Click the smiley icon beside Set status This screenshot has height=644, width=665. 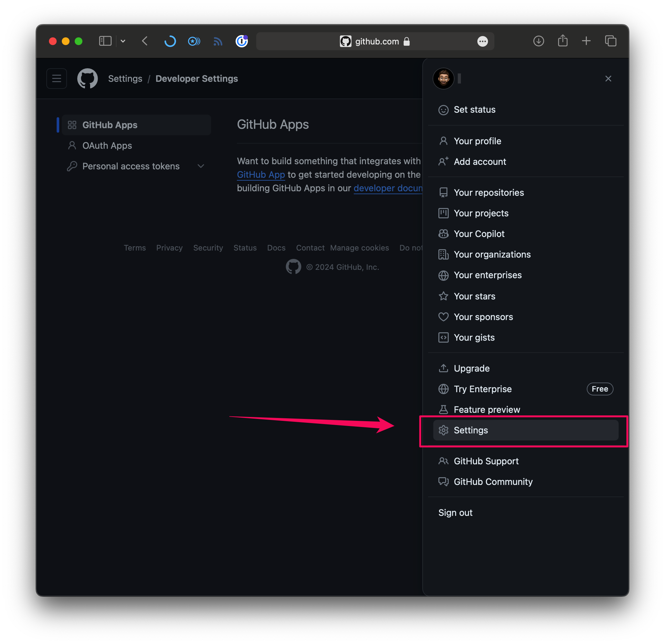pyautogui.click(x=443, y=110)
